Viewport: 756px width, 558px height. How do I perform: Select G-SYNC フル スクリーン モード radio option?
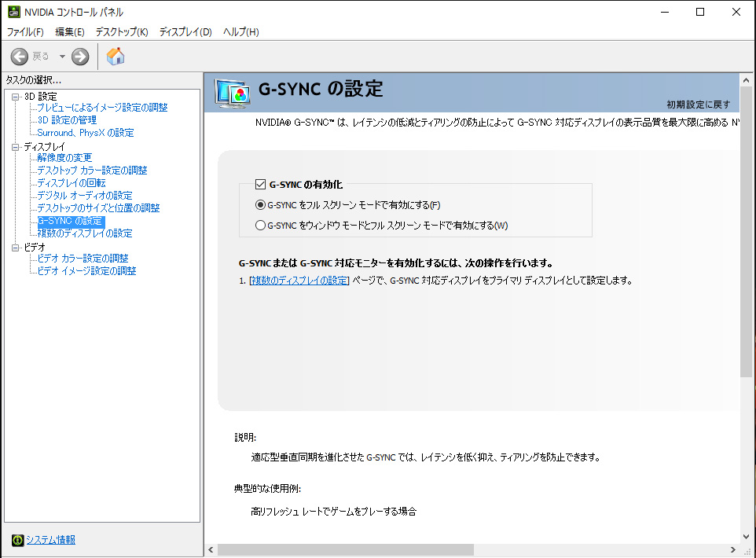(261, 205)
